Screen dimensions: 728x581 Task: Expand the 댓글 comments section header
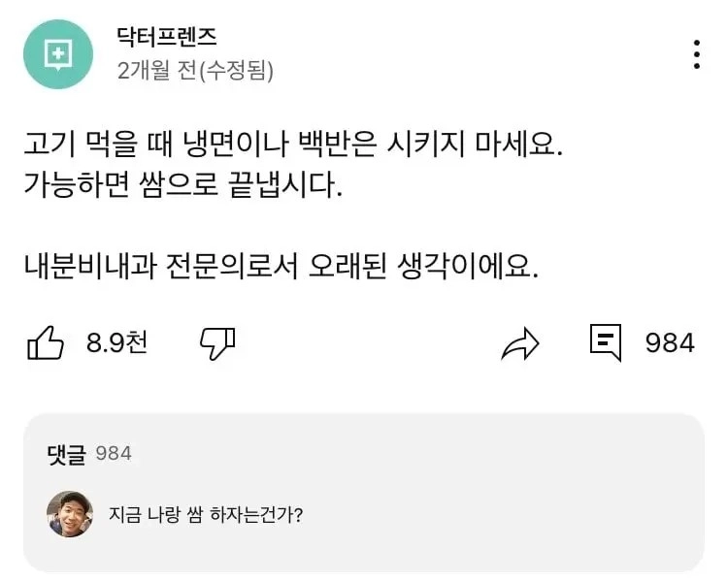pyautogui.click(x=67, y=454)
